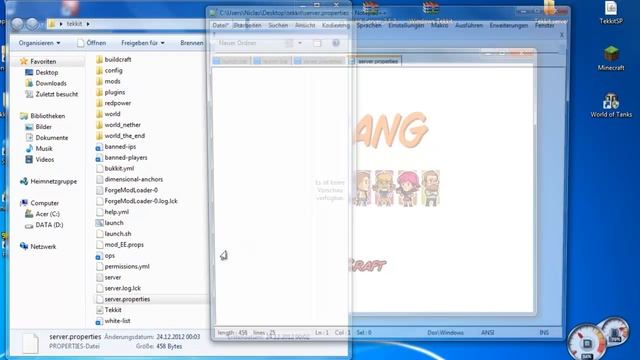Click the Brennen toolbar button
Image resolution: width=640 pixels, height=360 pixels.
[191, 43]
